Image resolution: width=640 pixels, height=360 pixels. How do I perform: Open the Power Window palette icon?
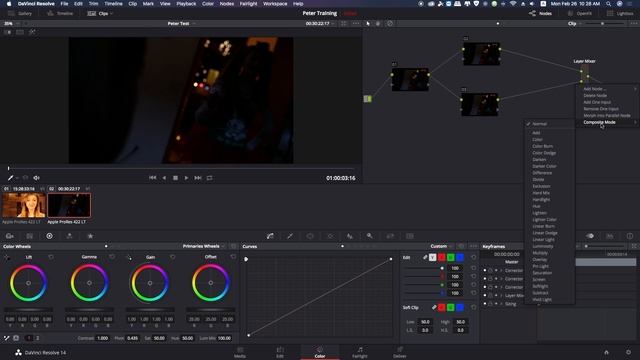click(x=310, y=236)
